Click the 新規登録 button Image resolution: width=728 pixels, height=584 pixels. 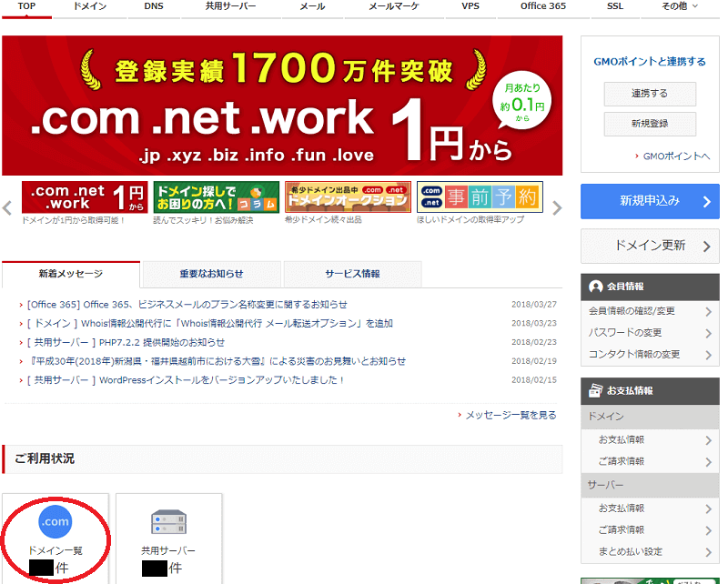pos(650,124)
